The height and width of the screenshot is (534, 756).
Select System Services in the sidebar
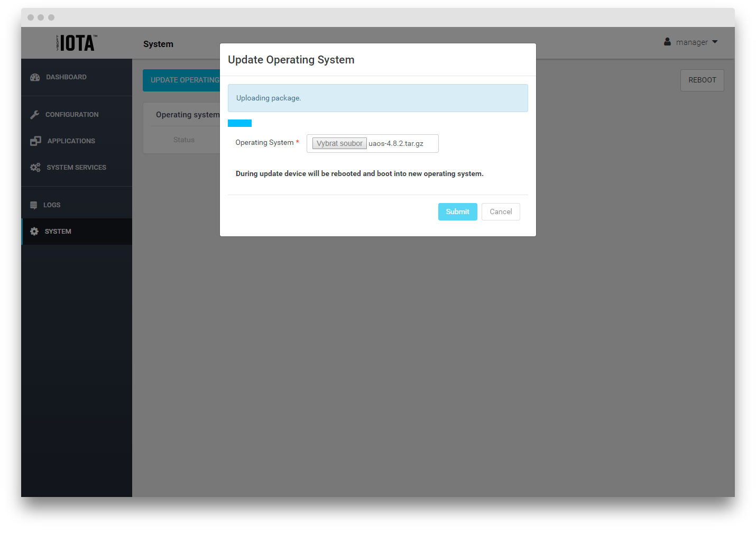(x=76, y=168)
